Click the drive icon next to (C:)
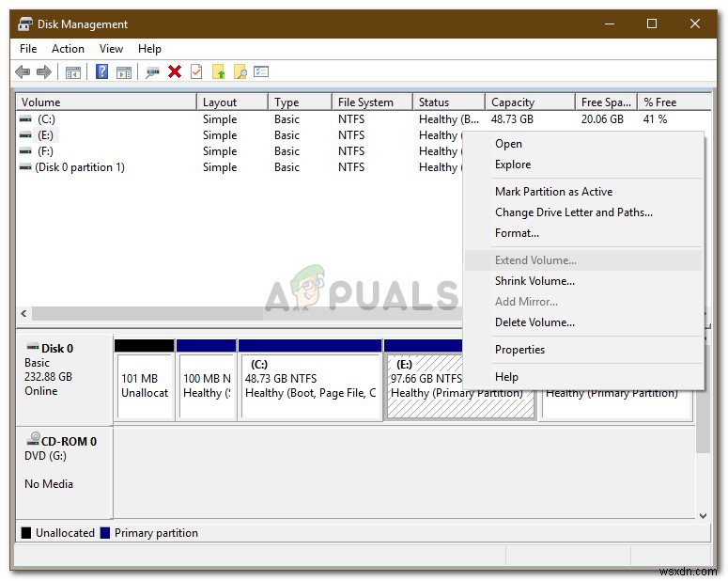Screen dimensions: 728x581 click(x=25, y=119)
